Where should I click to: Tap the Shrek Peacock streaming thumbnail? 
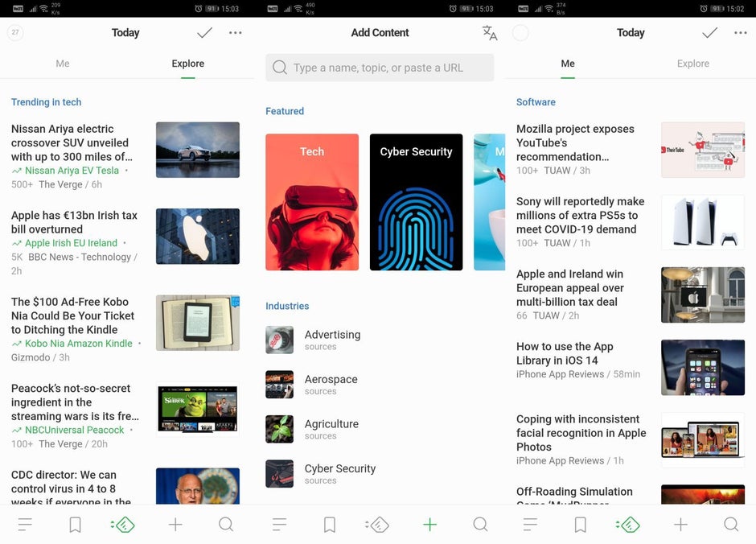(x=198, y=410)
